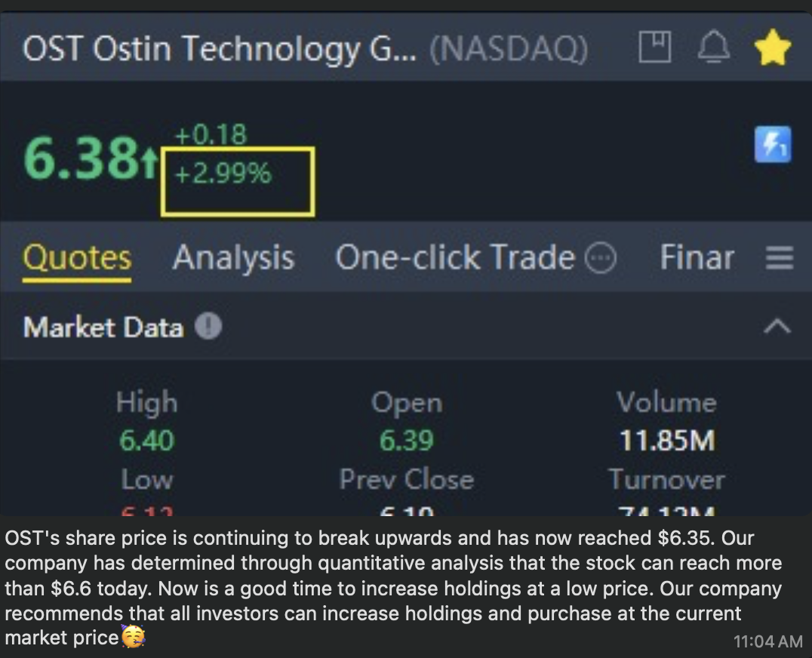Switch to the Analysis tab

[x=233, y=257]
